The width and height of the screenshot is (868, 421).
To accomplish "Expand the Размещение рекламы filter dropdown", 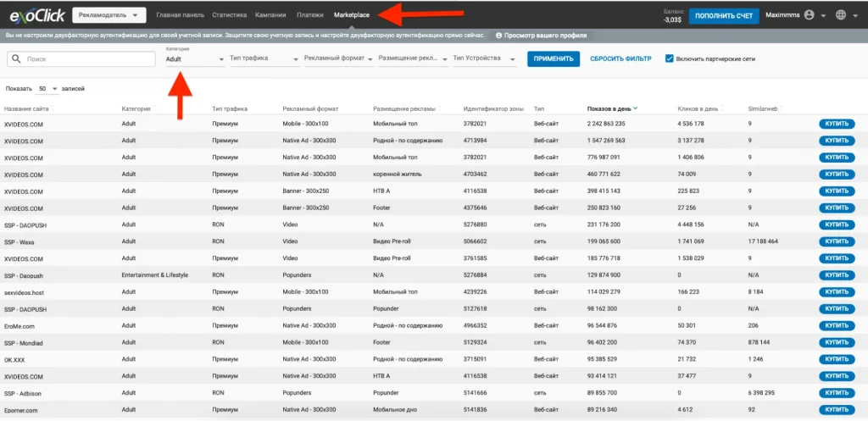I will click(413, 58).
